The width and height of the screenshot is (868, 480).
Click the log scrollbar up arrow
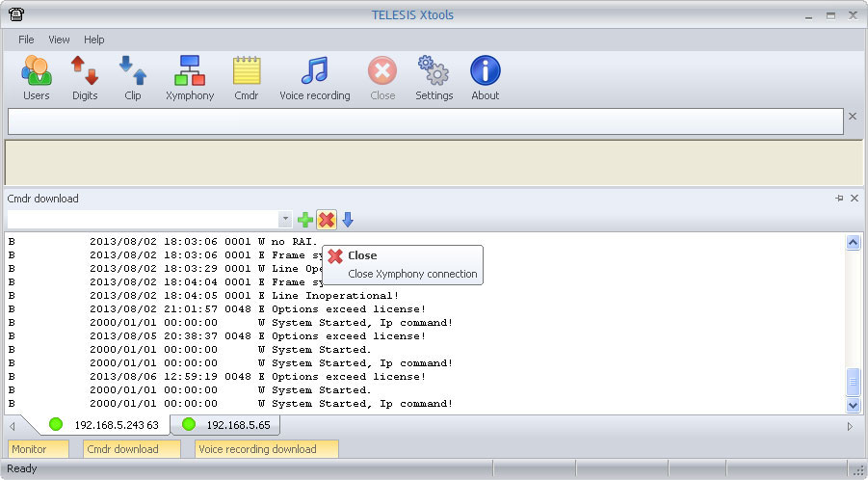coord(853,243)
